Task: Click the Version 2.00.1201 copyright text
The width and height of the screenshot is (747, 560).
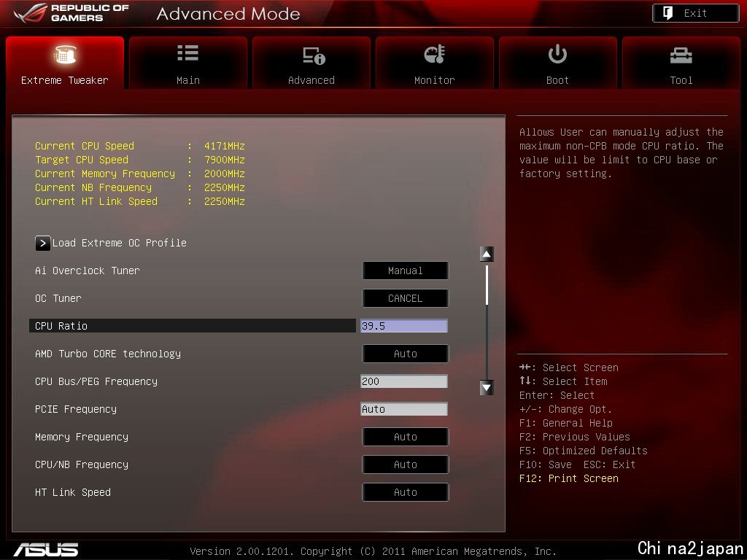Action: 373,551
